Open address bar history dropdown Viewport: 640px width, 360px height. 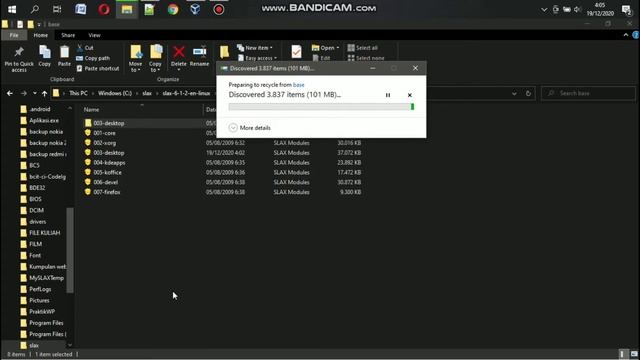point(514,93)
